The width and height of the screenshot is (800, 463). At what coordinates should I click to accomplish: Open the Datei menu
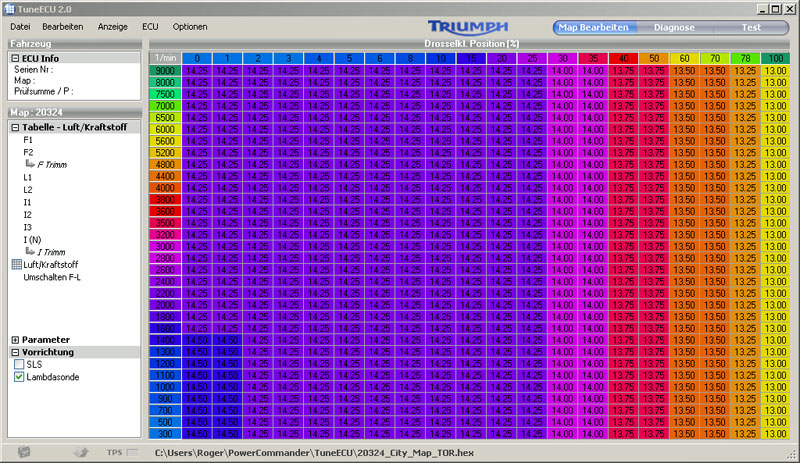pyautogui.click(x=20, y=27)
